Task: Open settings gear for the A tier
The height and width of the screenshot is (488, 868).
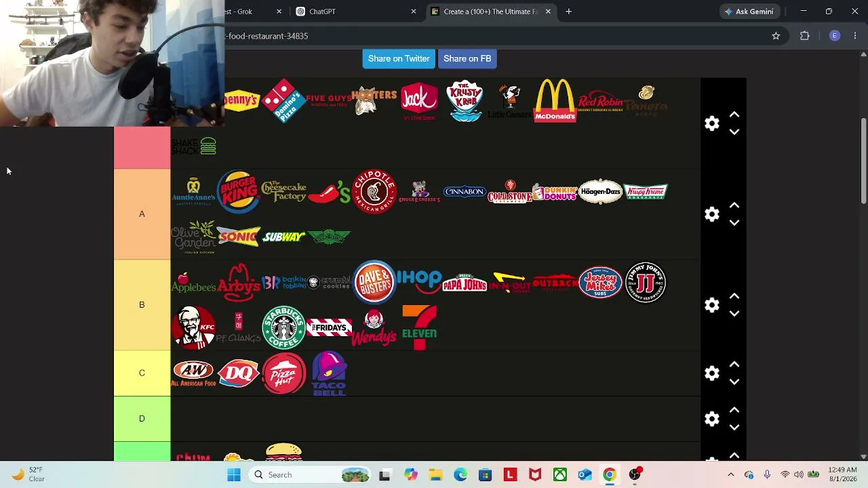Action: coord(711,214)
